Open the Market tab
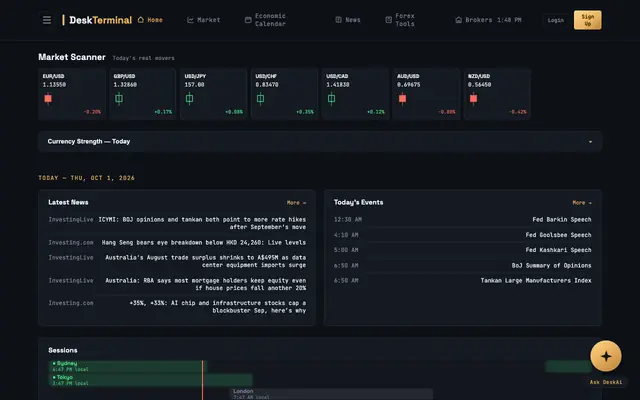Viewport: 640px width, 400px height. 203,20
